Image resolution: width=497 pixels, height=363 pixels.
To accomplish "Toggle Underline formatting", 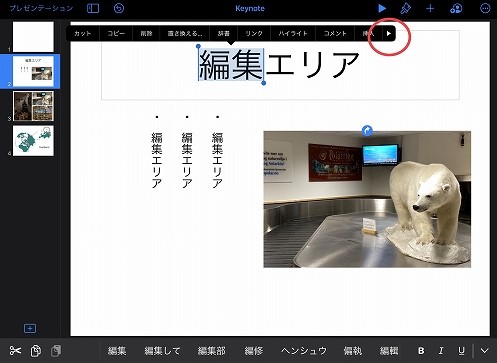I will pyautogui.click(x=461, y=351).
